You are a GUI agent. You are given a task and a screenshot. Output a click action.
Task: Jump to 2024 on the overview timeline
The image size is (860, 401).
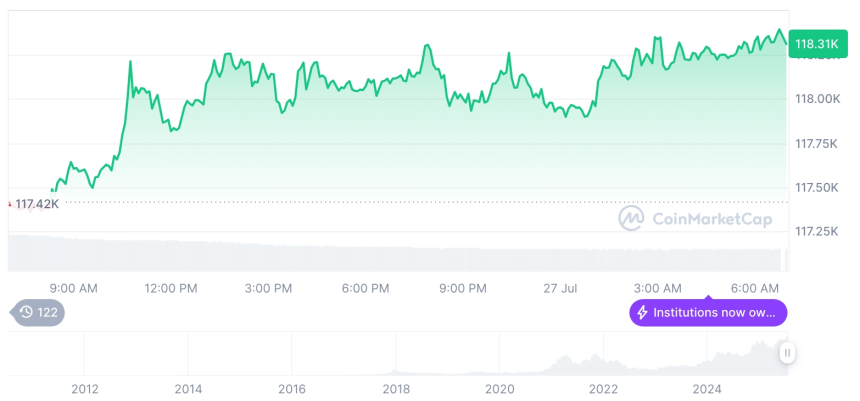pos(706,388)
